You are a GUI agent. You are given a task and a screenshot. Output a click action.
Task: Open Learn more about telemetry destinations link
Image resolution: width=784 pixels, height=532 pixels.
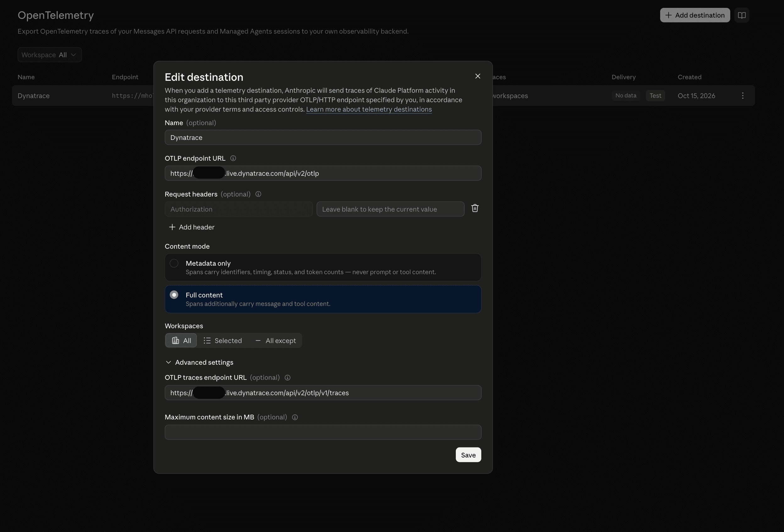369,109
